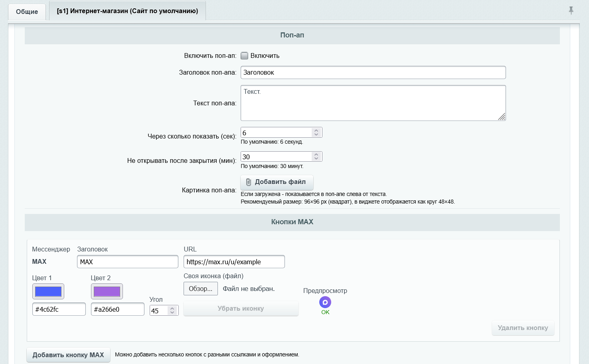Screen dimensions: 589x364
Task: Open the Интернет-магазин site tab
Action: pyautogui.click(x=127, y=11)
